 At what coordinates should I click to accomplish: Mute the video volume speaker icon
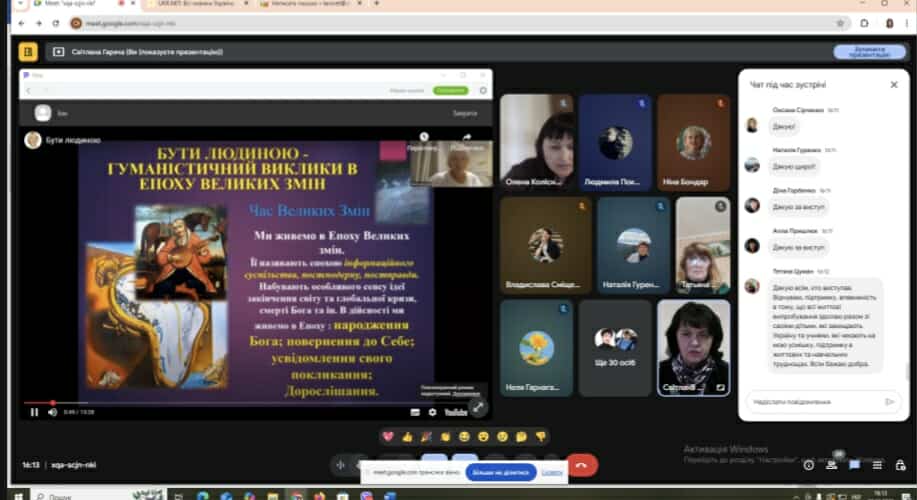(53, 412)
